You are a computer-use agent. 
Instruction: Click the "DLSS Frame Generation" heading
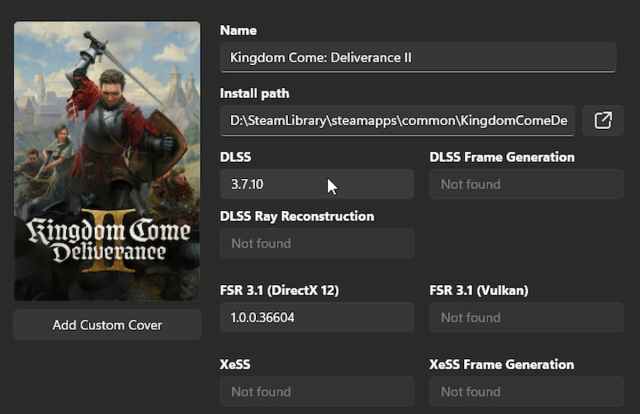(502, 157)
